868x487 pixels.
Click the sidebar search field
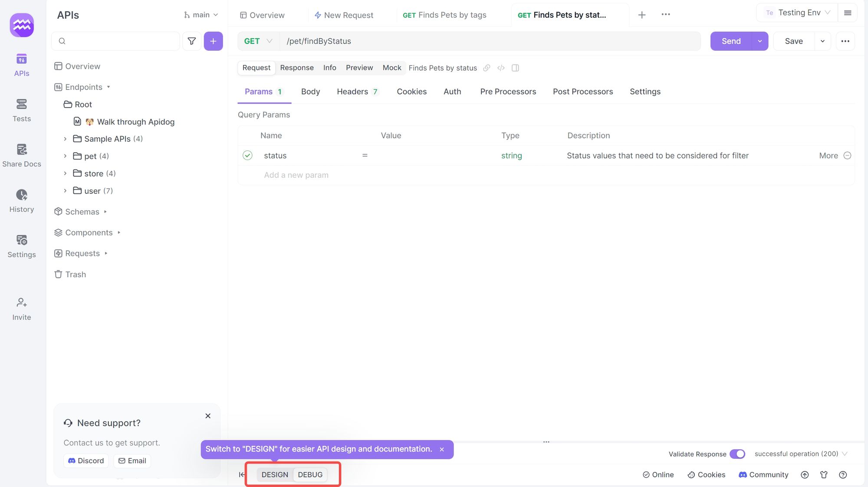tap(115, 41)
